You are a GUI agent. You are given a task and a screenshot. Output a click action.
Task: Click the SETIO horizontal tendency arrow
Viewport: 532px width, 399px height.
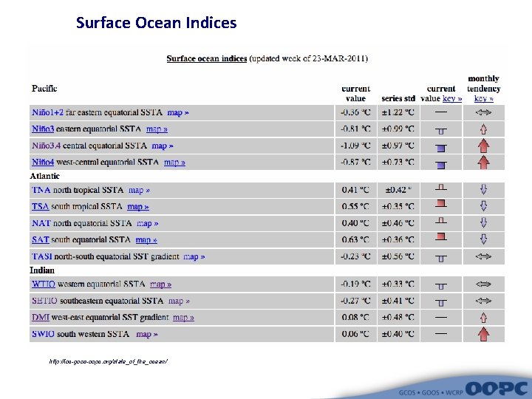pos(483,301)
